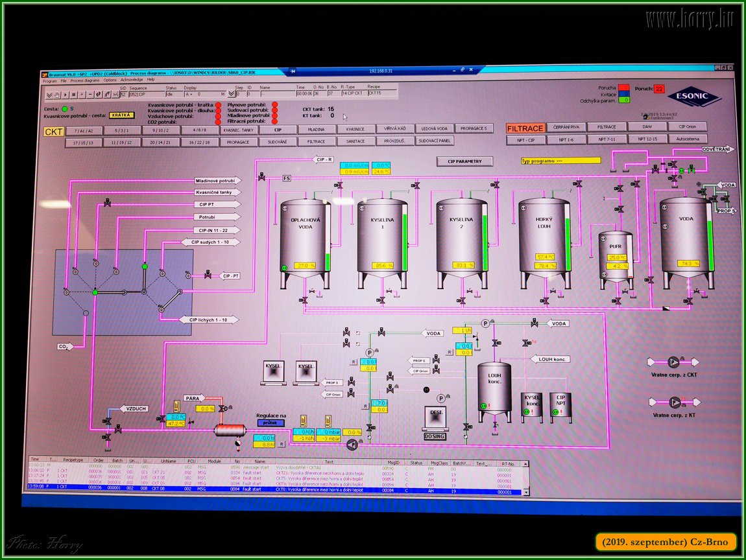Viewport: 746px width, 560px height.
Task: Click the HORKÝ LOUH tank icon
Action: (x=544, y=237)
